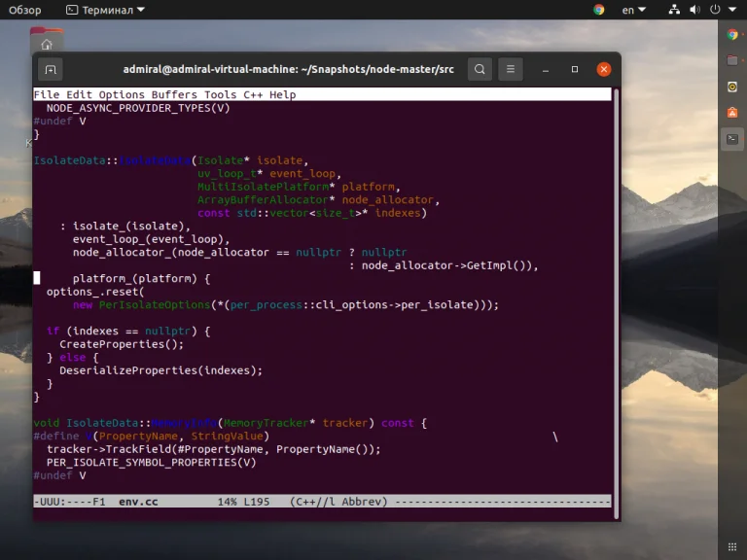Screen dimensions: 747x560
Task: Open the system power menu arrow
Action: [x=731, y=10]
